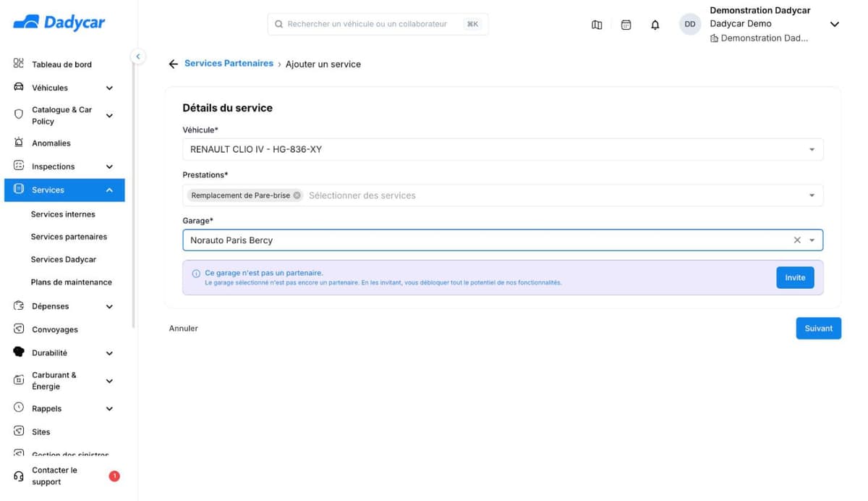Viewport: 868px width, 501px height.
Task: Focus the vehicle or collaborator search field
Action: 378,24
